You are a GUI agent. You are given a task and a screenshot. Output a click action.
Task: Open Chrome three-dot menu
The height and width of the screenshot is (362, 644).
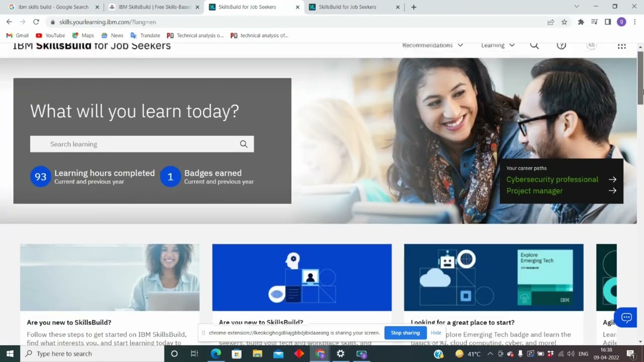click(x=635, y=22)
